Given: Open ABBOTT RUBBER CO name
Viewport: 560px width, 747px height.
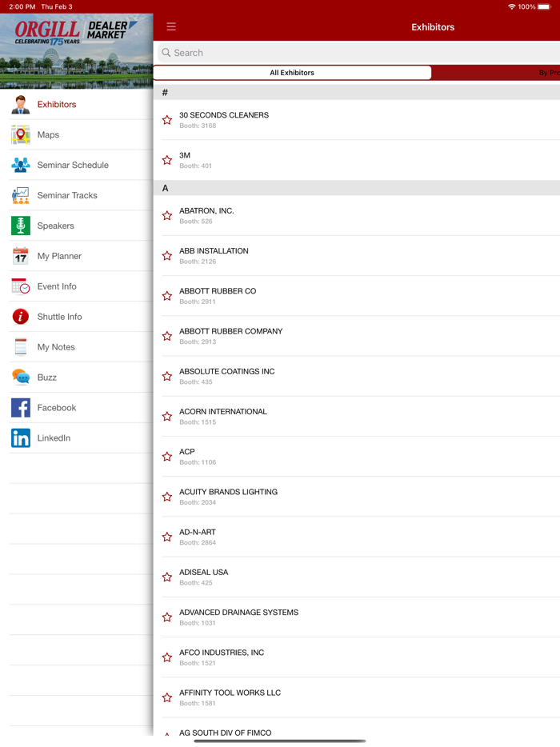Looking at the screenshot, I should [x=218, y=291].
